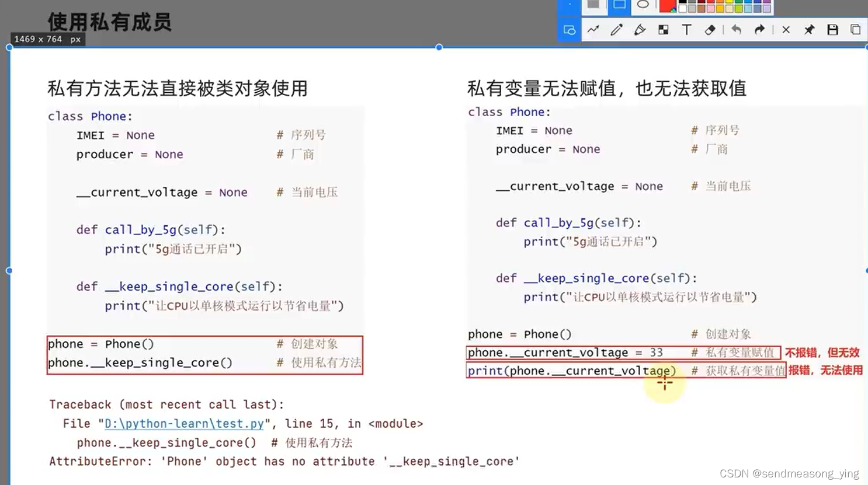The height and width of the screenshot is (485, 868).
Task: Open the D:\python-learn\test.py file link
Action: [x=184, y=424]
